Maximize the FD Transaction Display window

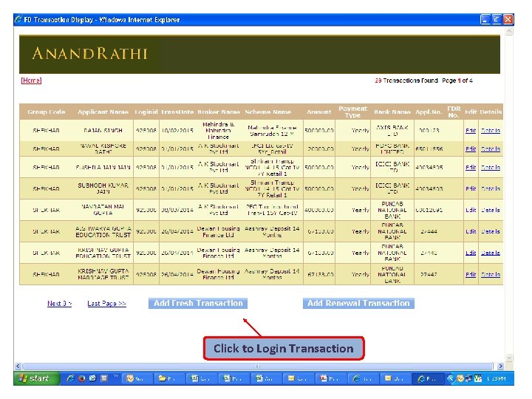(x=497, y=19)
